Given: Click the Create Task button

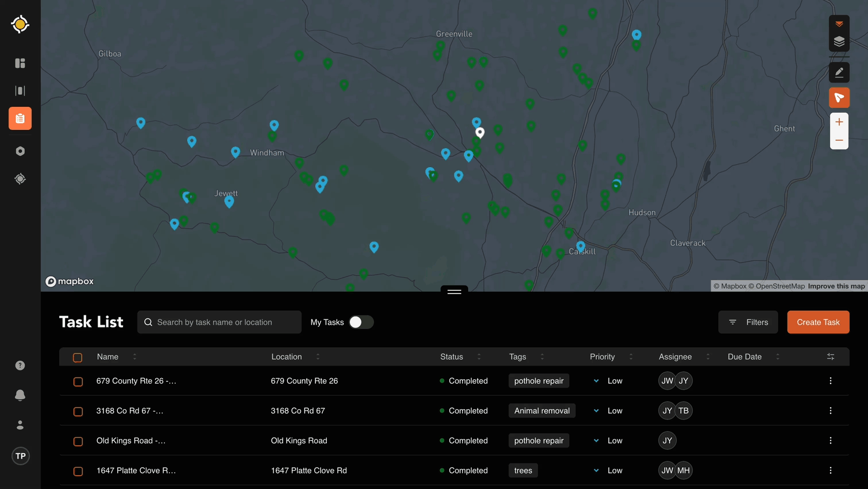Looking at the screenshot, I should tap(817, 322).
